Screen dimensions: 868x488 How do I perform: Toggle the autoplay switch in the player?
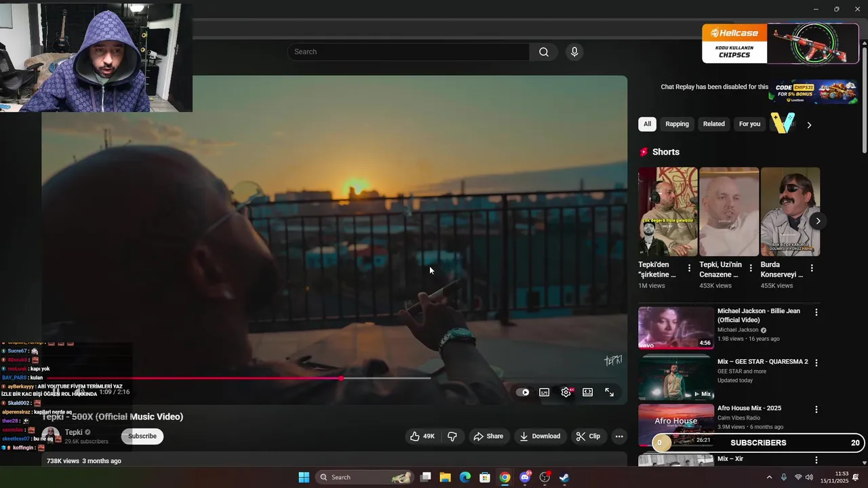click(523, 392)
